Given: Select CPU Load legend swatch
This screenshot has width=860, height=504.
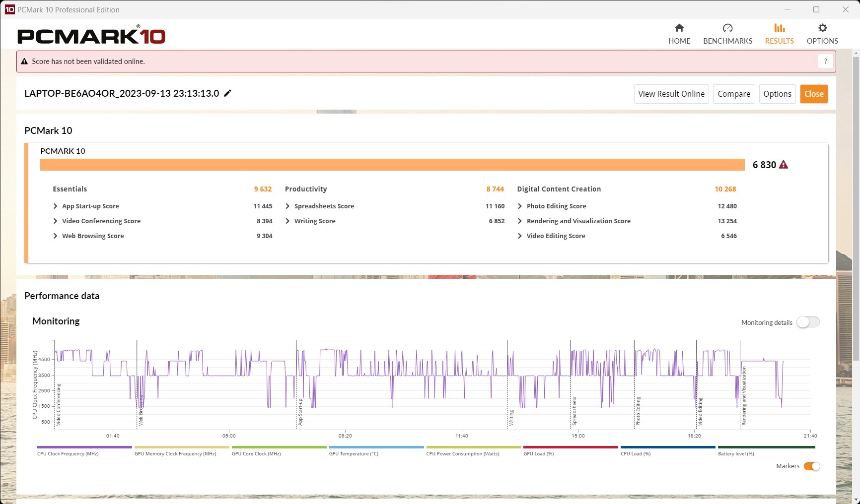Looking at the screenshot, I should 668,447.
